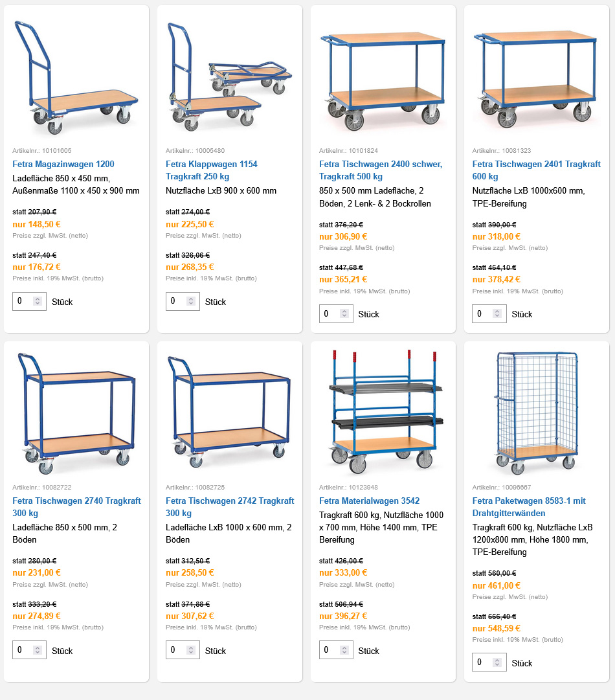Click the Fetra Magazinwagen 1200 product image
The width and height of the screenshot is (615, 700).
tap(76, 78)
